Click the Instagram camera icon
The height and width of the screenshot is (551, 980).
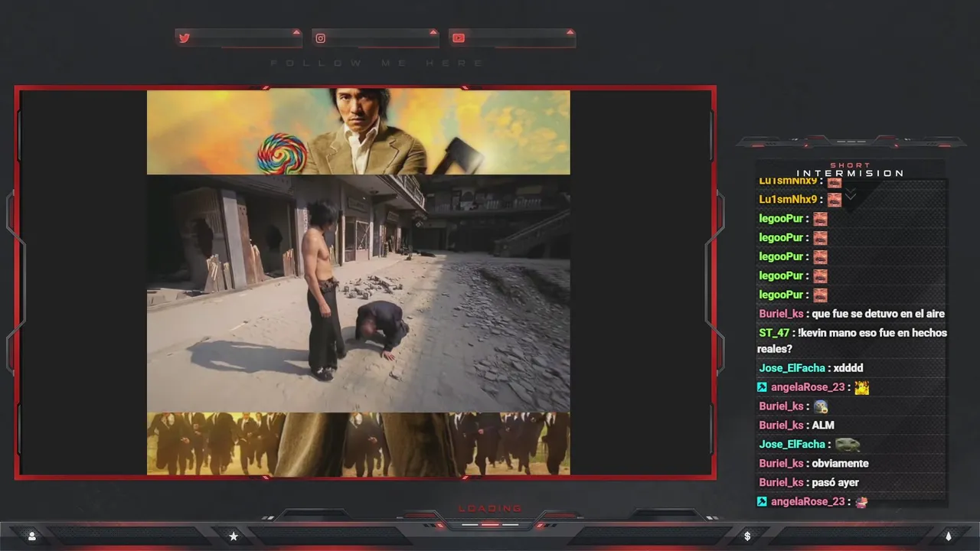pyautogui.click(x=321, y=38)
